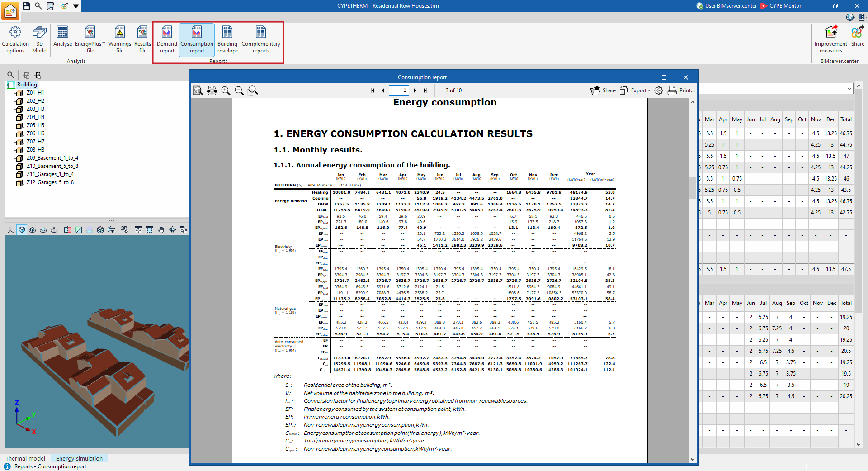The image size is (868, 471).
Task: Open the Demand report
Action: click(167, 40)
